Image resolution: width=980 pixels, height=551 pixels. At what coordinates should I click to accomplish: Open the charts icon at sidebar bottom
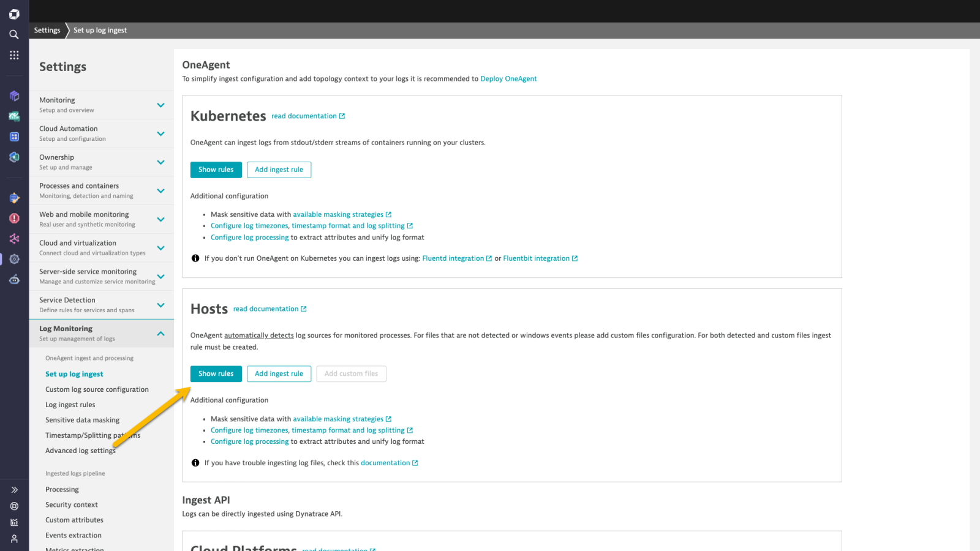click(13, 522)
